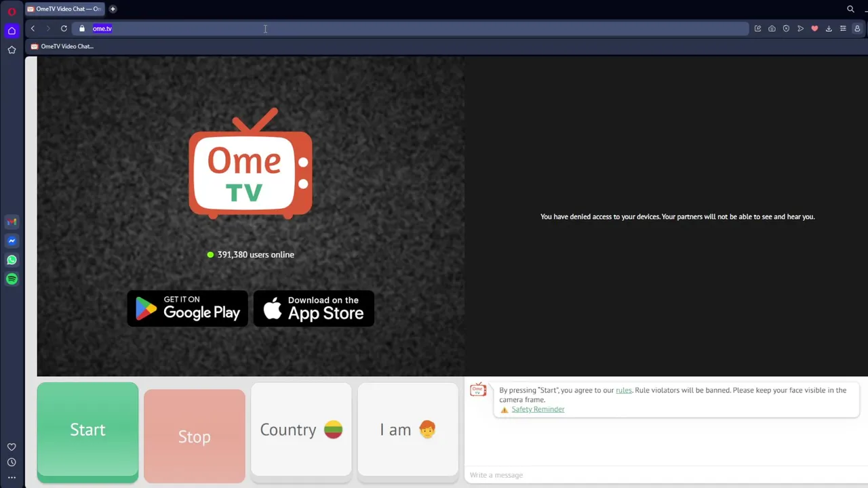Open Gmail from the Opera sidebar
Viewport: 868px width, 488px height.
tap(12, 222)
